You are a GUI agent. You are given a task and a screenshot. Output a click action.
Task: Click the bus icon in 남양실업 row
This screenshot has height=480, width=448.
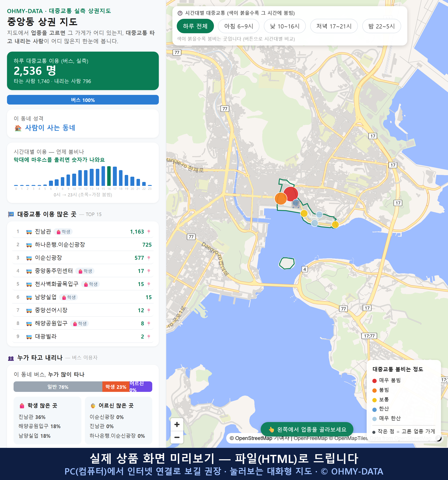[29, 297]
